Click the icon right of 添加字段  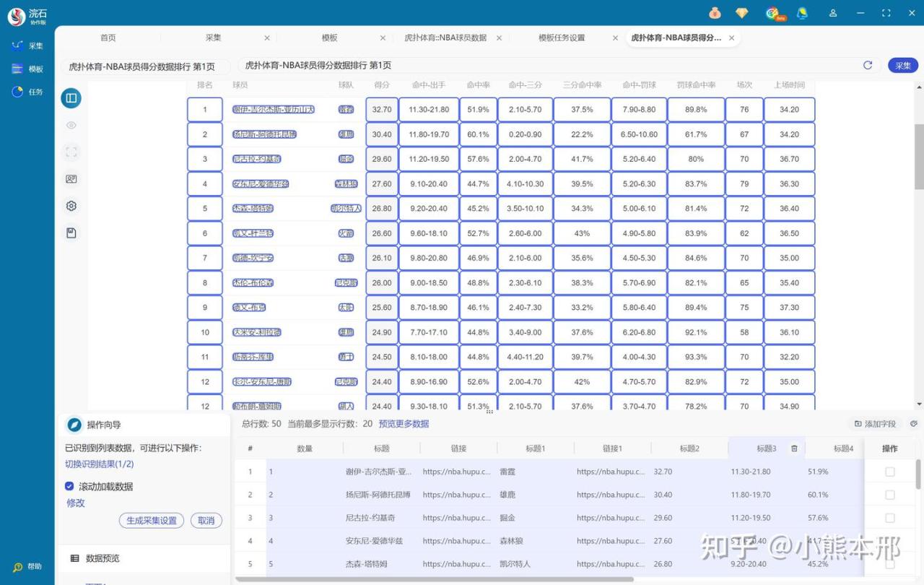914,424
